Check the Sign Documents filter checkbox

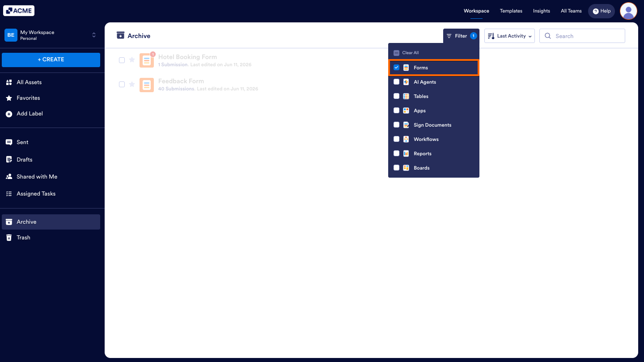pyautogui.click(x=396, y=125)
